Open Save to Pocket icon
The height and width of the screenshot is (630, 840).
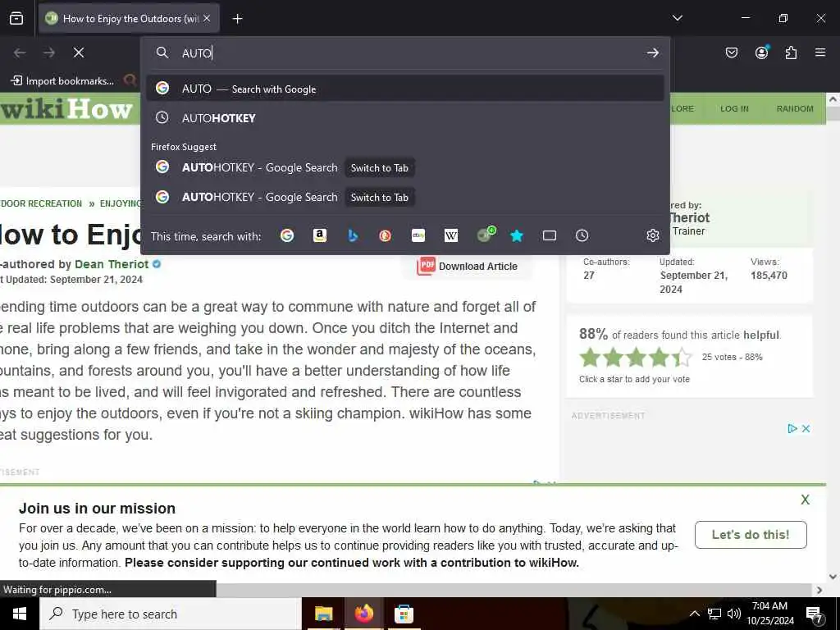(x=731, y=52)
